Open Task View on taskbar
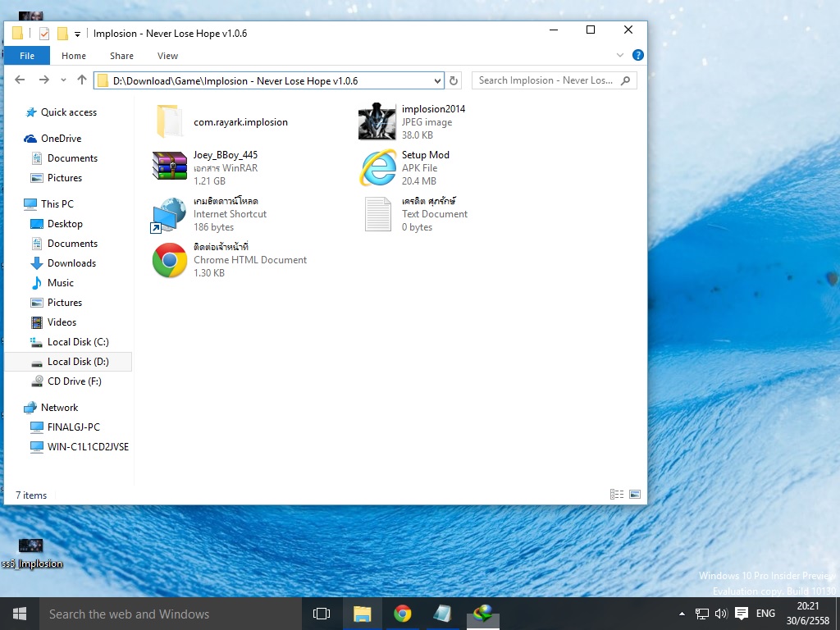The height and width of the screenshot is (630, 840). coord(322,614)
